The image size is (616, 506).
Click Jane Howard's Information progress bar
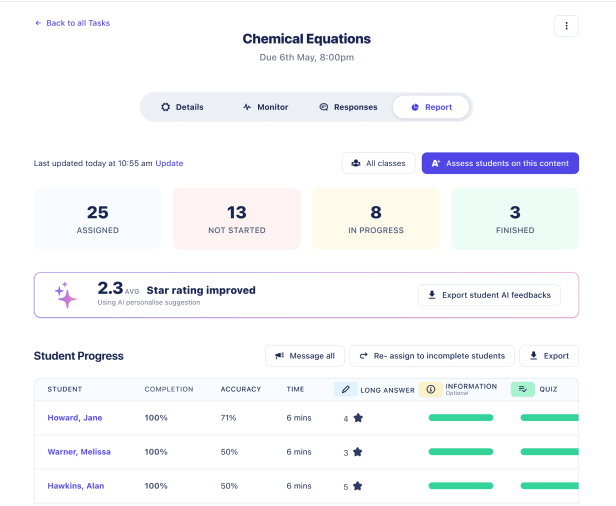460,418
